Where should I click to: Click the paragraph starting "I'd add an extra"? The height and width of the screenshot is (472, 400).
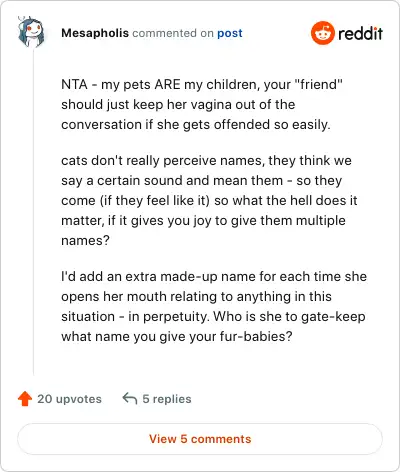pyautogui.click(x=214, y=306)
